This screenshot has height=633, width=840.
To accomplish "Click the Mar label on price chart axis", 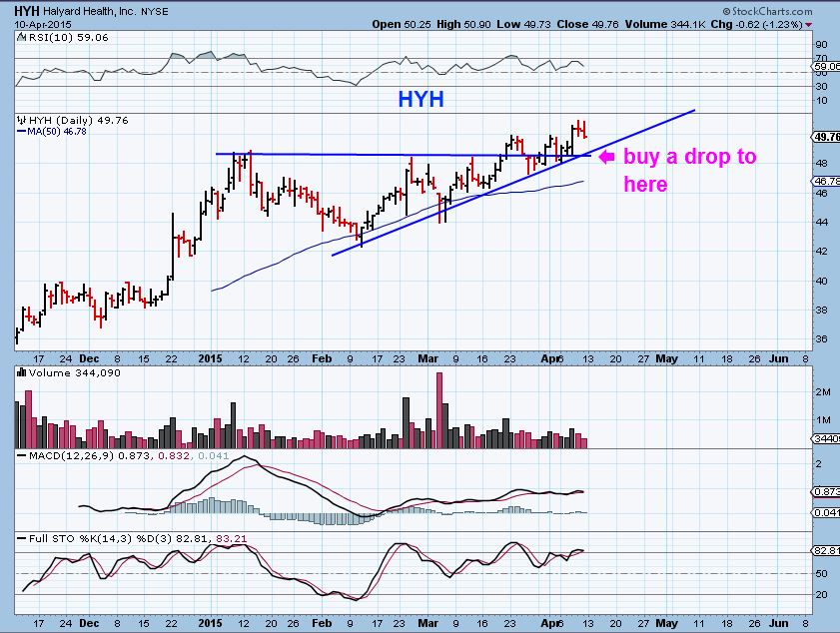I will click(x=427, y=358).
